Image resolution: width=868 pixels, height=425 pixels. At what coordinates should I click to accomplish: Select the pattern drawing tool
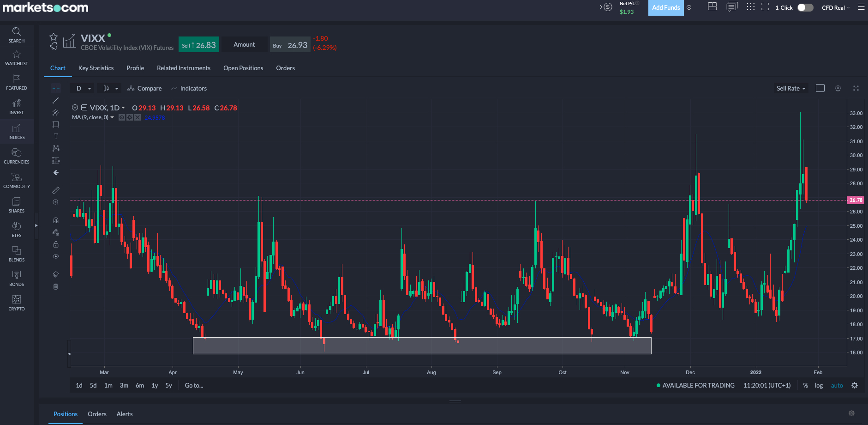pyautogui.click(x=56, y=148)
